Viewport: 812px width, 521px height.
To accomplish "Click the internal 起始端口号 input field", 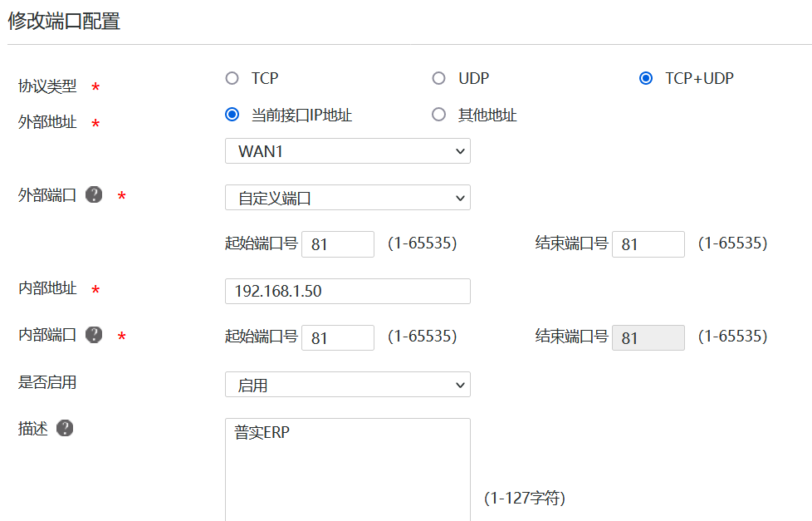I will [x=337, y=337].
